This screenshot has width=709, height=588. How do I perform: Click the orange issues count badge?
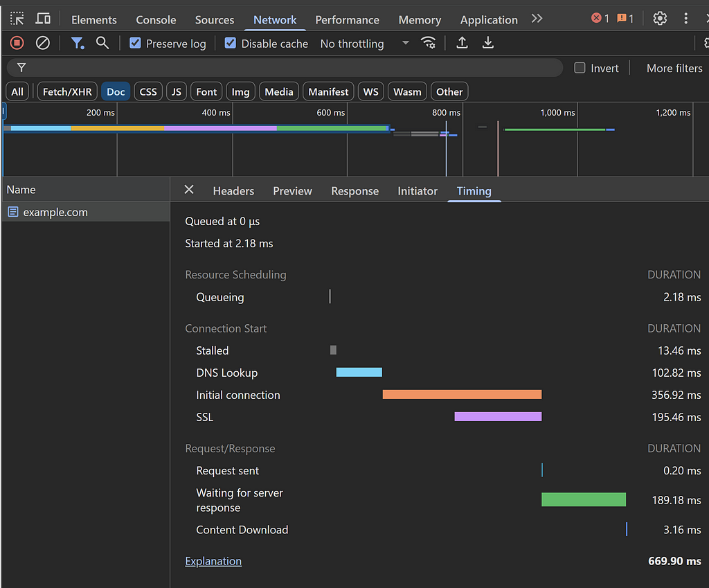pos(625,19)
